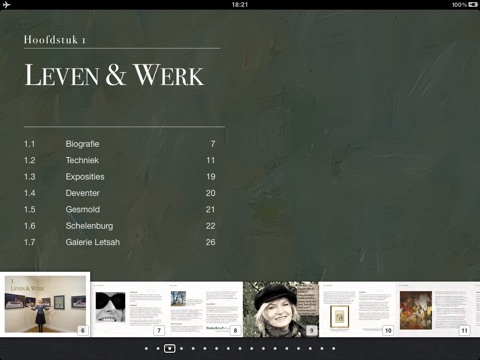Tap the Hoofdstuk 1 heading
The width and height of the screenshot is (480, 360).
click(55, 40)
